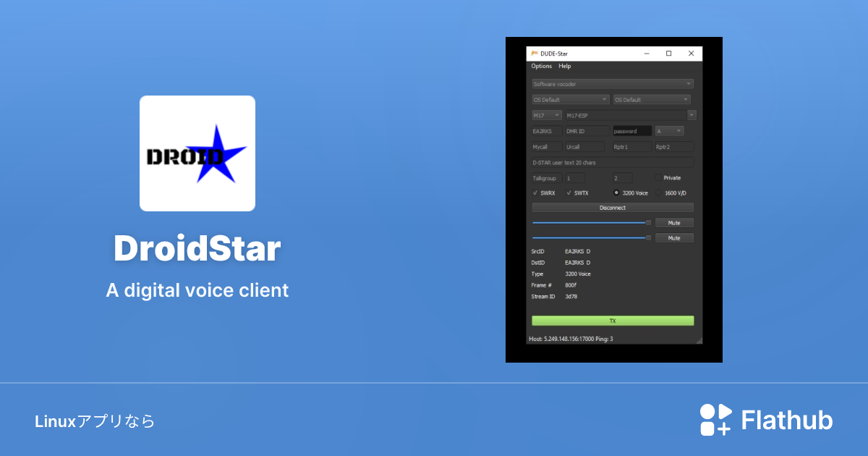This screenshot has width=868, height=456.
Task: Open the Help menu
Action: pos(564,66)
